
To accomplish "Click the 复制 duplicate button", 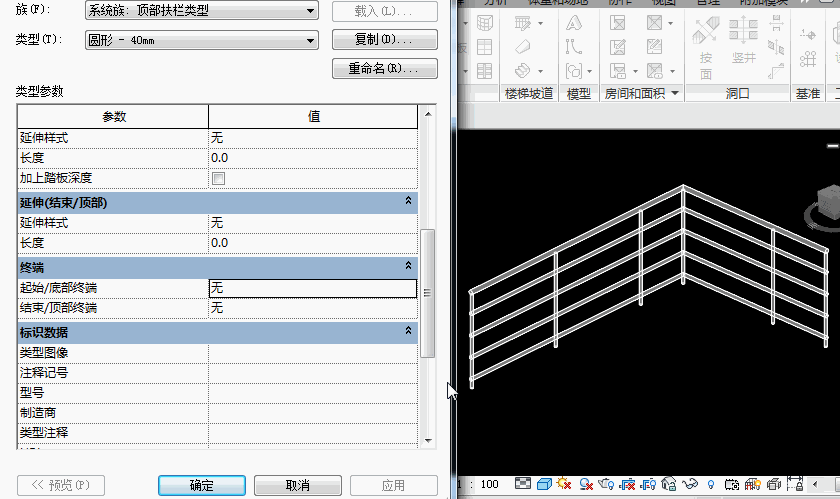I will tap(384, 40).
